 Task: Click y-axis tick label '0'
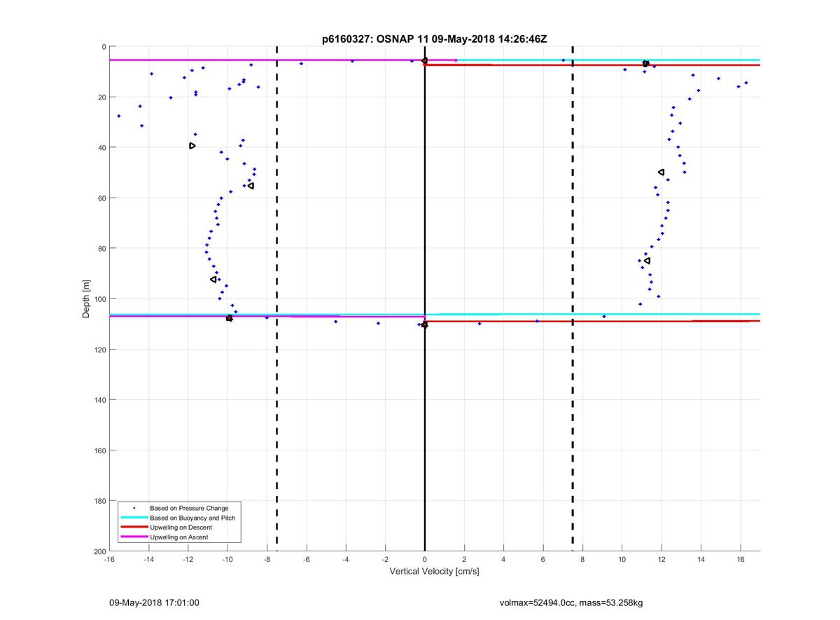click(x=104, y=47)
